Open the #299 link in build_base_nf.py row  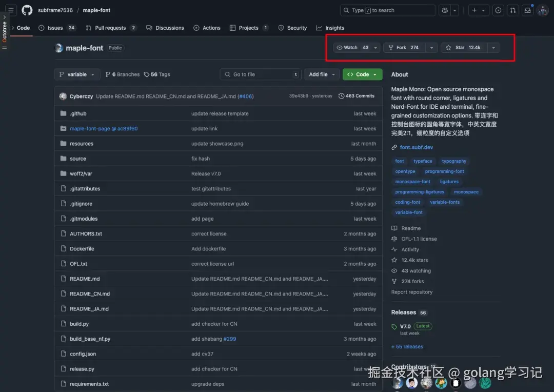tap(230, 339)
